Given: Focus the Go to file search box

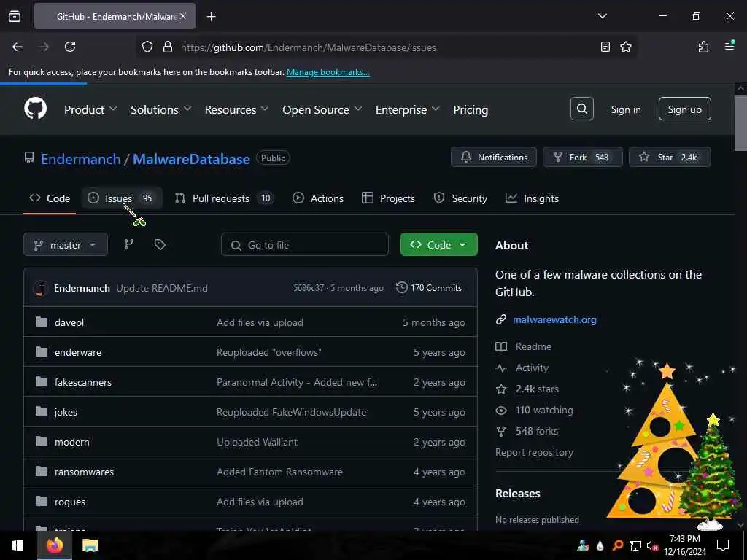Looking at the screenshot, I should point(304,245).
